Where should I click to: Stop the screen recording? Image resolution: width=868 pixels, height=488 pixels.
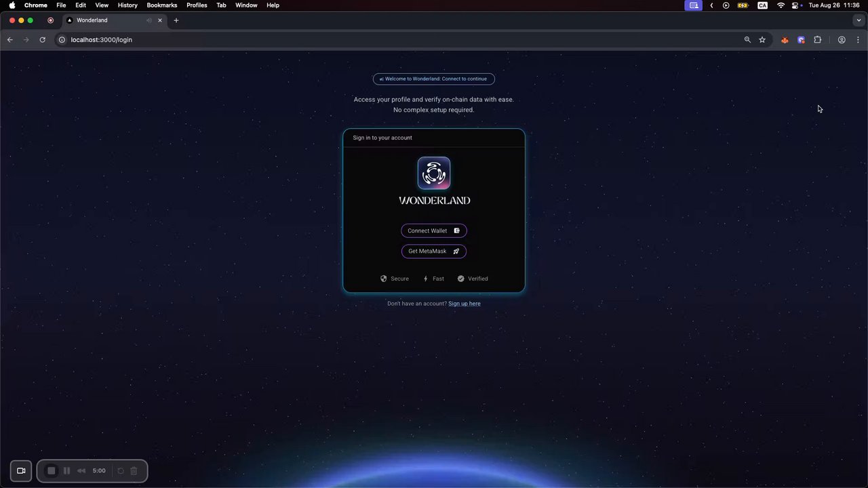pos(52,471)
